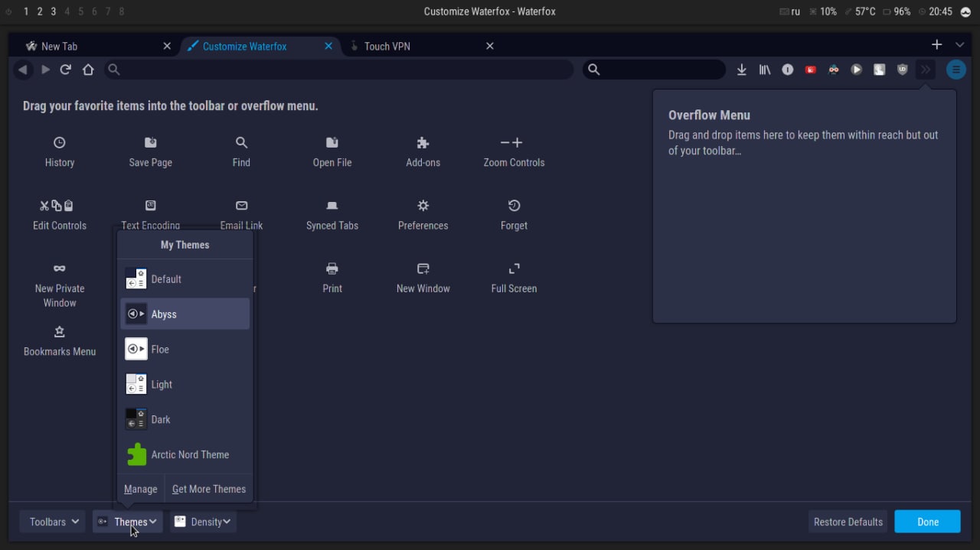Image resolution: width=980 pixels, height=550 pixels.
Task: Click the Home toolbar button
Action: coord(88,70)
